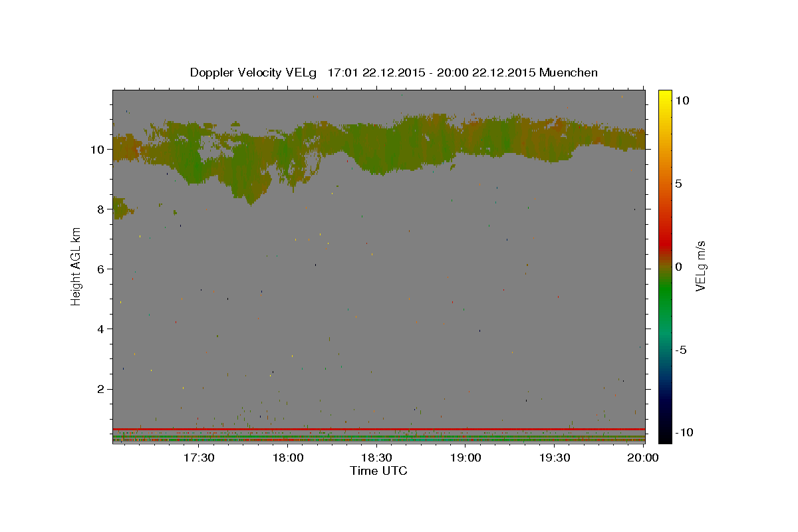Click the red horizontal line near ground level
This screenshot has width=798, height=532.
[378, 429]
